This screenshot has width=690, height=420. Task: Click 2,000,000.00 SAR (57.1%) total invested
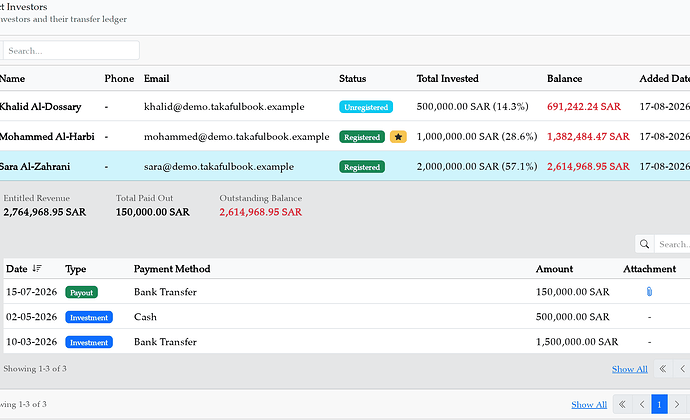click(x=477, y=166)
